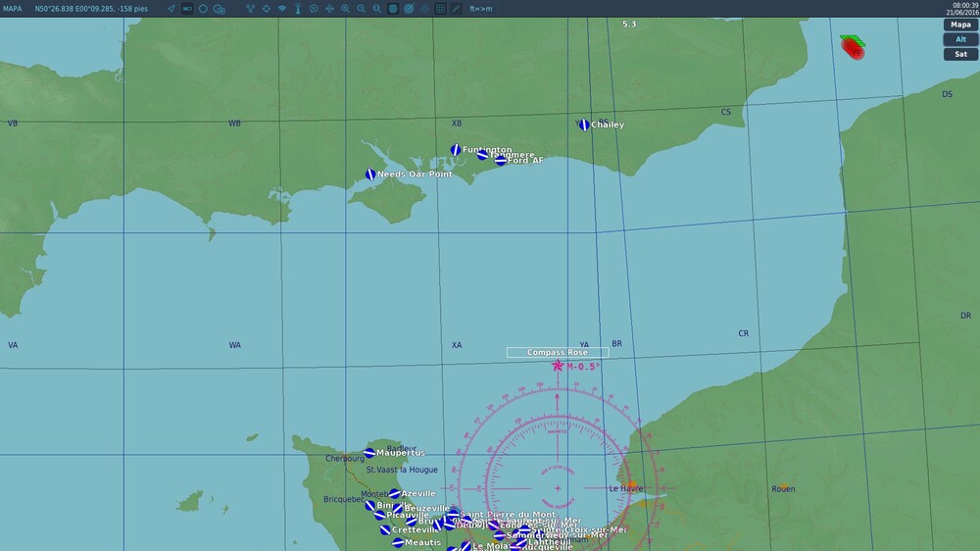Switch to Sat satellite view

[x=960, y=54]
